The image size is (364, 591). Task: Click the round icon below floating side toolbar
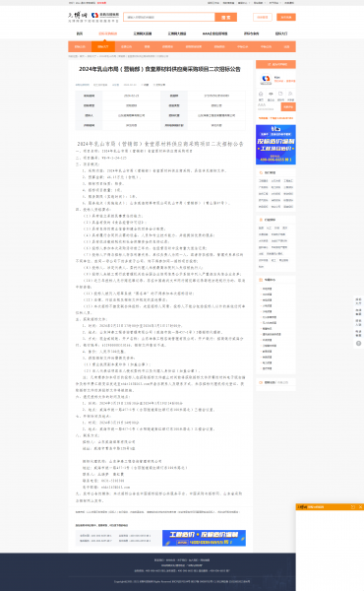click(x=359, y=344)
